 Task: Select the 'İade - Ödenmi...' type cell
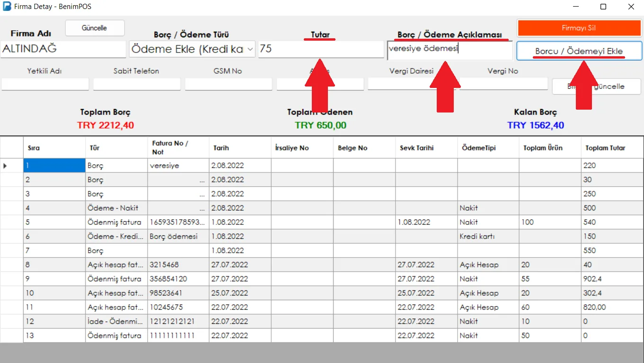tap(116, 321)
